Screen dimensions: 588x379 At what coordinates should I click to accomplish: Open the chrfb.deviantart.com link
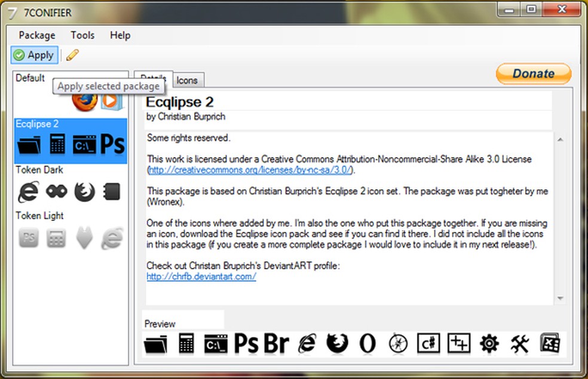point(201,276)
